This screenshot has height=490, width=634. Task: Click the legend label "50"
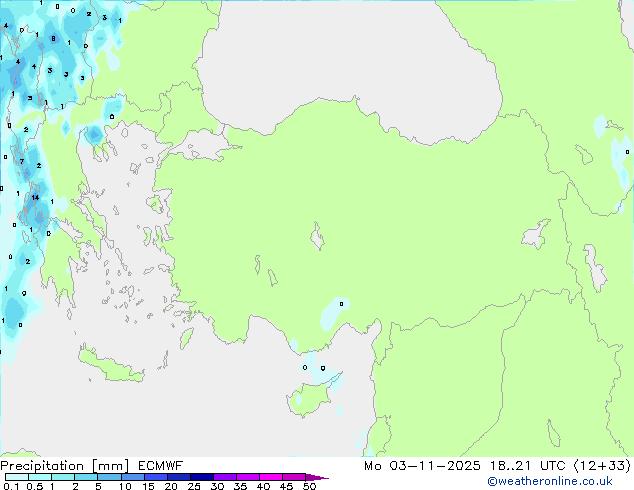pyautogui.click(x=309, y=486)
